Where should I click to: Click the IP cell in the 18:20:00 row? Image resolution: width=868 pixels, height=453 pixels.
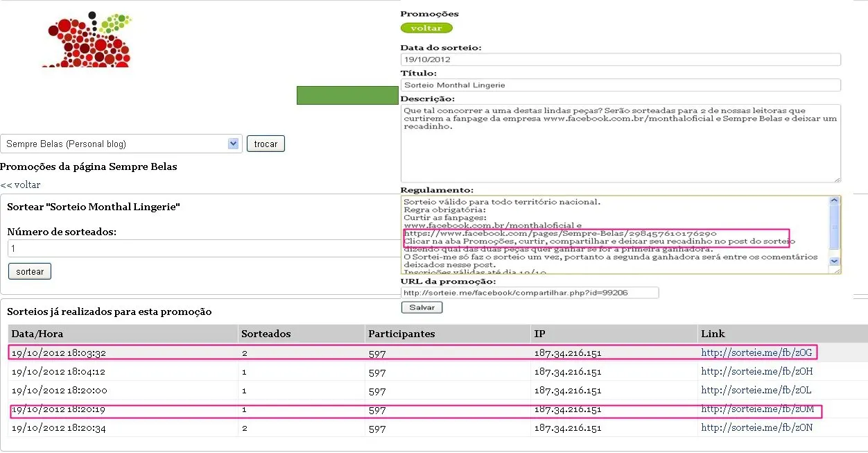click(568, 391)
